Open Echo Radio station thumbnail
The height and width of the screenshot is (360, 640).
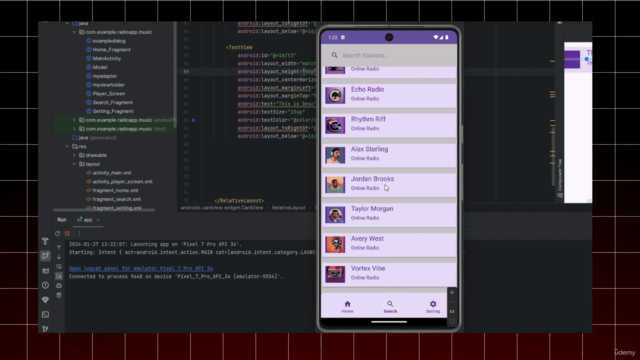(335, 95)
